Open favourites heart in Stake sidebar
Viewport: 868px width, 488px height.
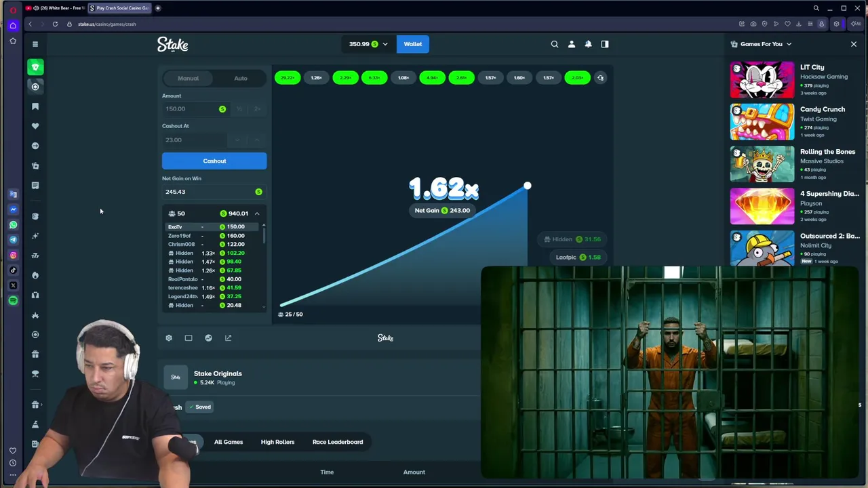35,126
